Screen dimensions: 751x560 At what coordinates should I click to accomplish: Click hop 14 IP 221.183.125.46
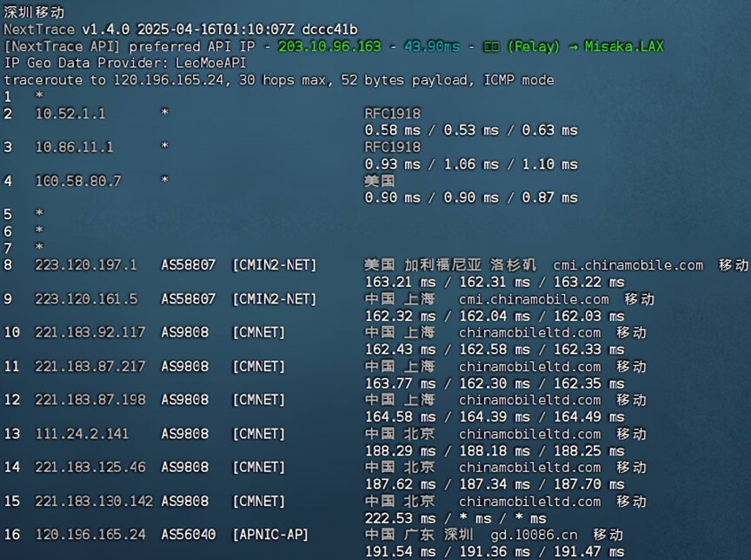[90, 467]
